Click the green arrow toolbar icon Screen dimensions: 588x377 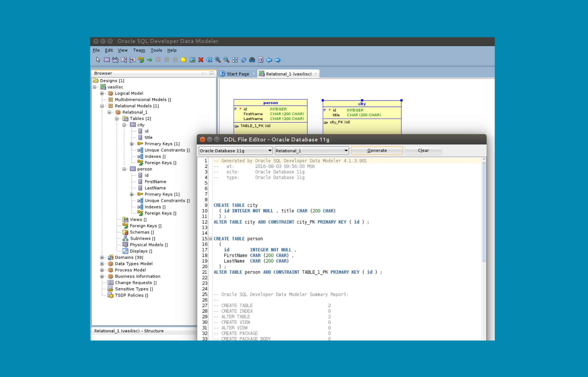(x=149, y=60)
